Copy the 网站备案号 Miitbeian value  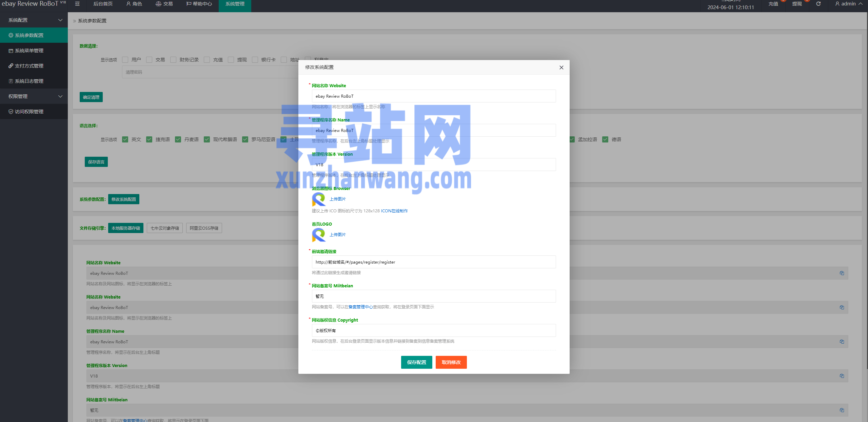[x=842, y=410]
